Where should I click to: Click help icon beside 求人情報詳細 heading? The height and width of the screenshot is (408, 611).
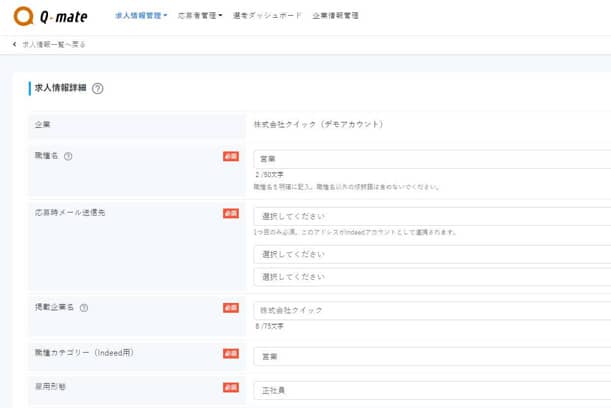(x=98, y=88)
